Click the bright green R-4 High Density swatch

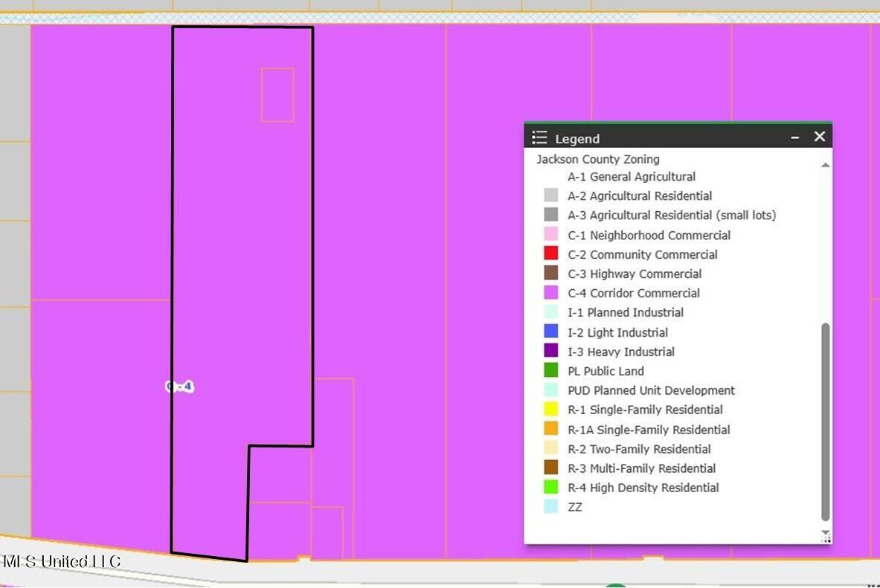(x=551, y=488)
